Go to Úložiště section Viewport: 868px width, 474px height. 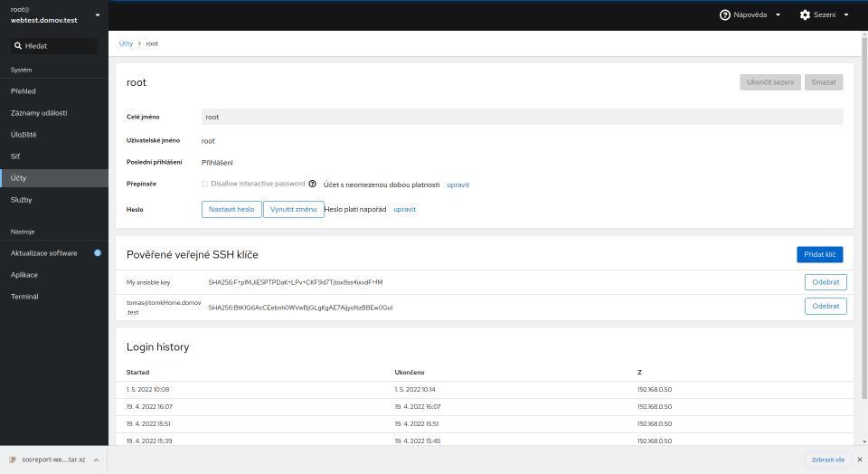(54, 135)
